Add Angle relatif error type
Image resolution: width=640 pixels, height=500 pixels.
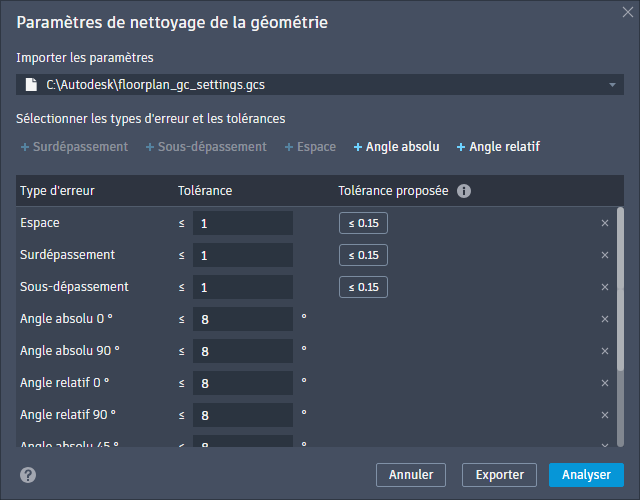498,147
